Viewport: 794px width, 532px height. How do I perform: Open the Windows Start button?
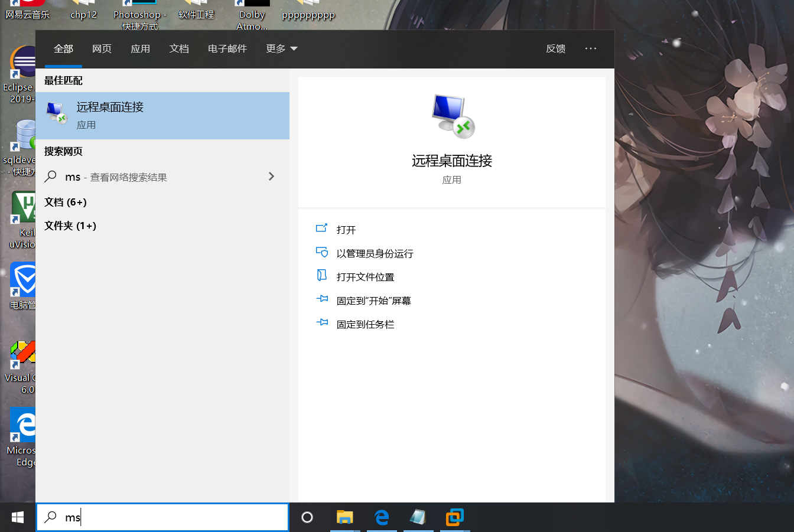pos(18,517)
